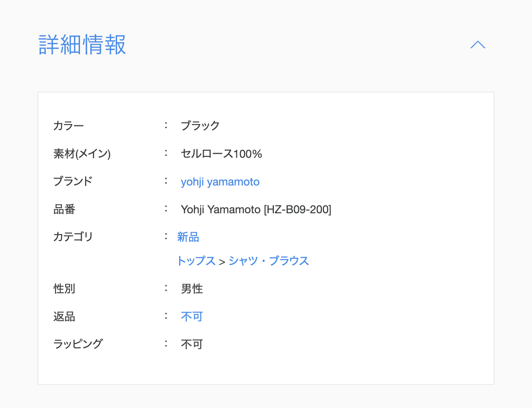Select the ブランド label
This screenshot has height=408, width=532.
click(73, 181)
